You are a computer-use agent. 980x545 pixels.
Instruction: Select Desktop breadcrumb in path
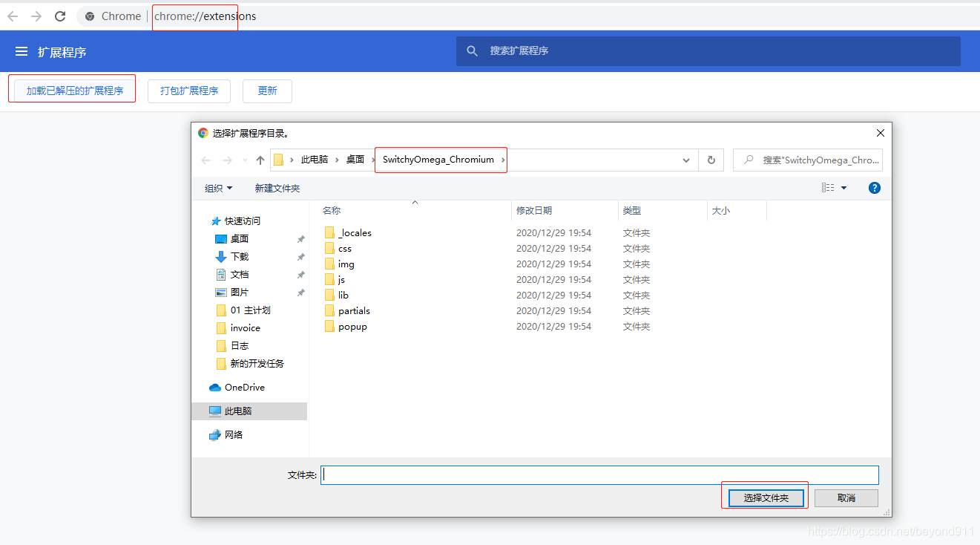355,160
